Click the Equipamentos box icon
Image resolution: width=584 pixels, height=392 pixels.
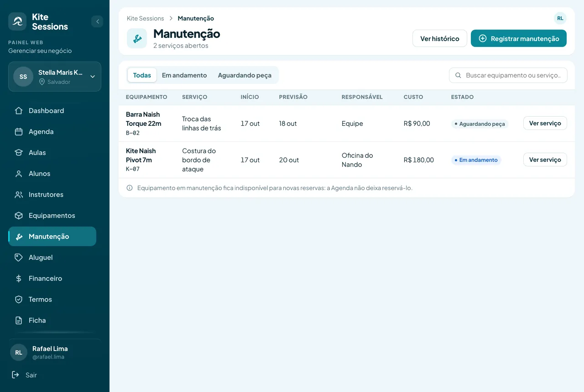pyautogui.click(x=19, y=216)
